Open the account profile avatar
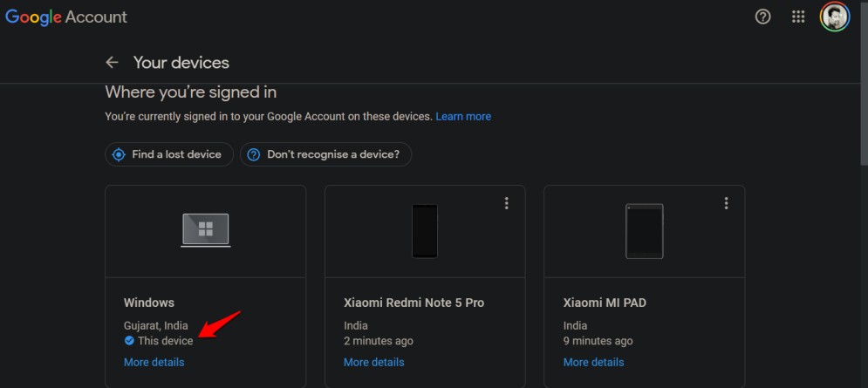The width and height of the screenshot is (868, 388). 834,17
